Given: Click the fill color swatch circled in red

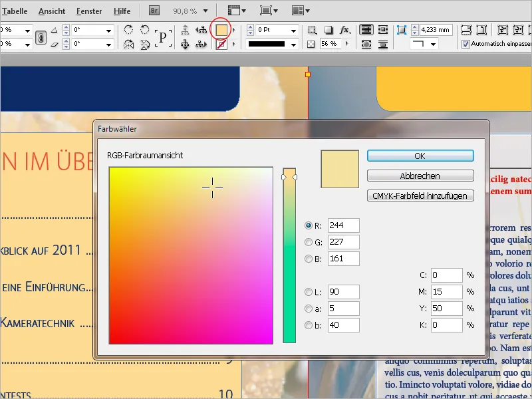Looking at the screenshot, I should pyautogui.click(x=221, y=30).
